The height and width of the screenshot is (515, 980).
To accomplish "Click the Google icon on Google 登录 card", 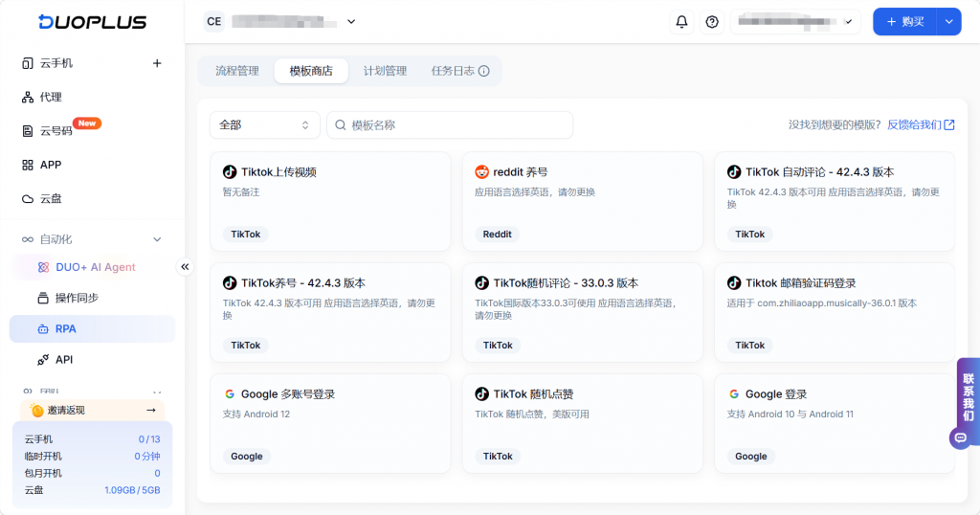I will 734,394.
